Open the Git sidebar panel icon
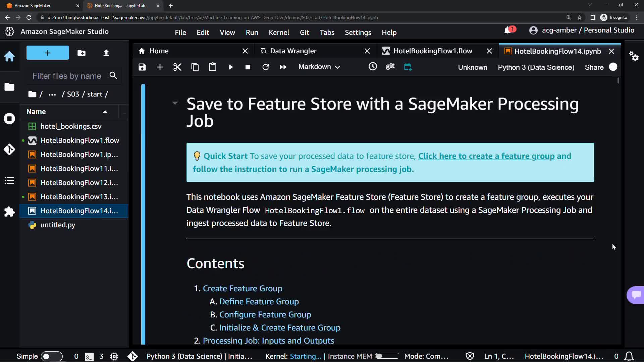The image size is (644, 362). coord(9,149)
